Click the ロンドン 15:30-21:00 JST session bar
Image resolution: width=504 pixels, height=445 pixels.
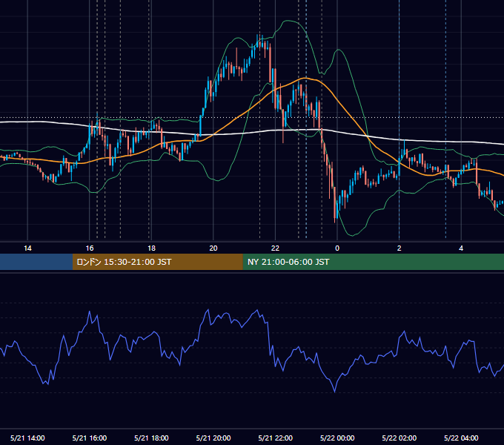(x=157, y=262)
